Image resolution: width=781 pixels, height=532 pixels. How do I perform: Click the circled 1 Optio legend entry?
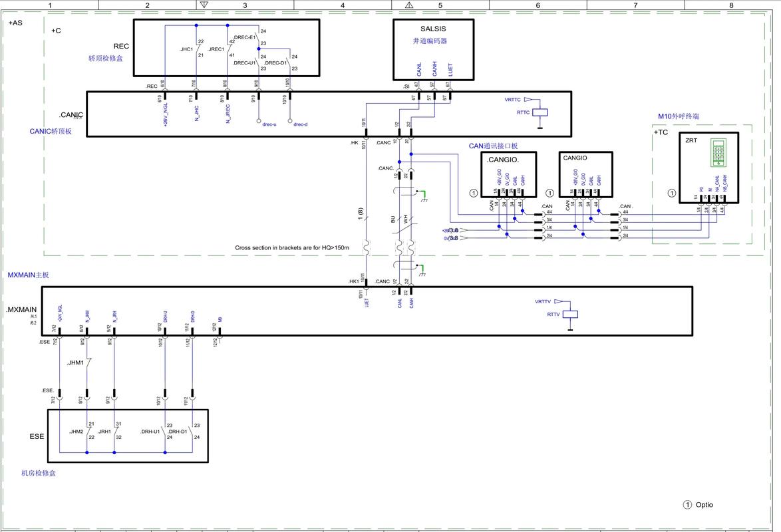click(x=698, y=505)
